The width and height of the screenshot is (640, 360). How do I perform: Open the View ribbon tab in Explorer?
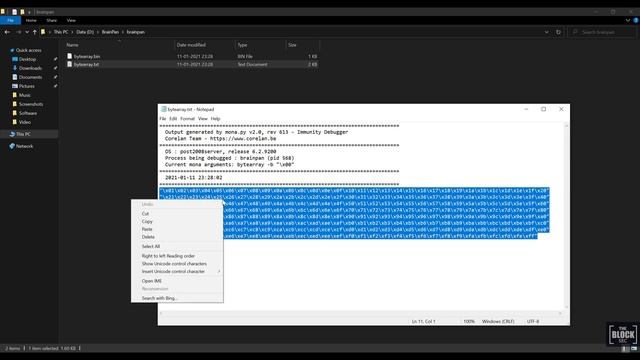pos(71,20)
